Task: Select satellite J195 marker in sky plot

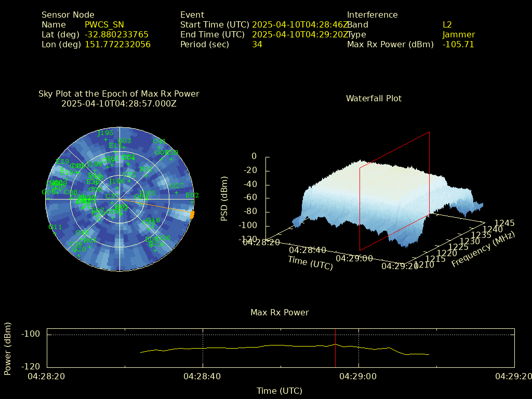Action: [105, 139]
